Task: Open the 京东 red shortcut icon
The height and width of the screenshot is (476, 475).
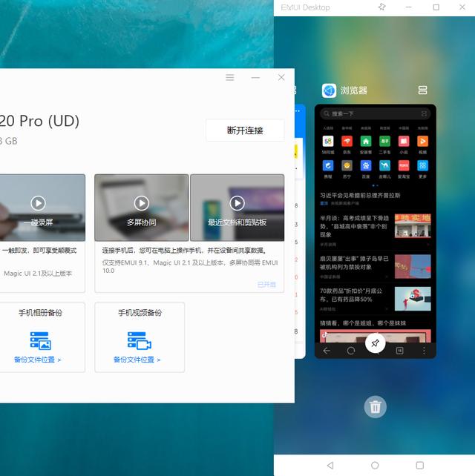Action: point(347,141)
